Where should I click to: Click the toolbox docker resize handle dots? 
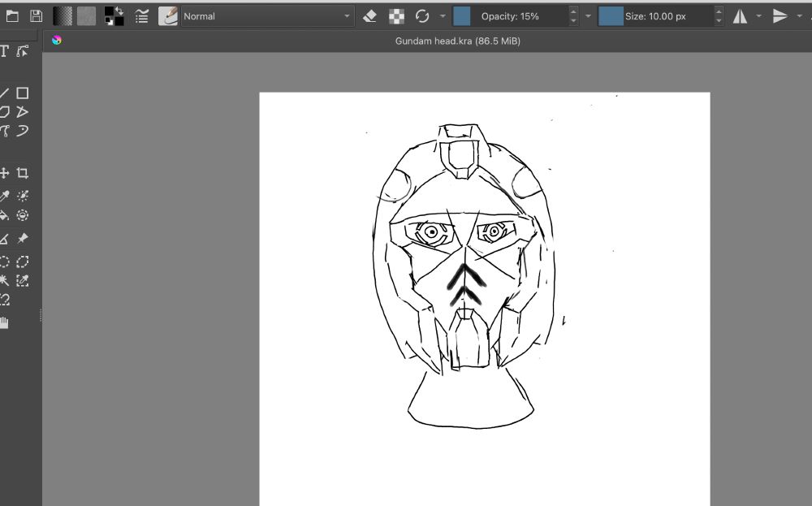click(x=41, y=315)
